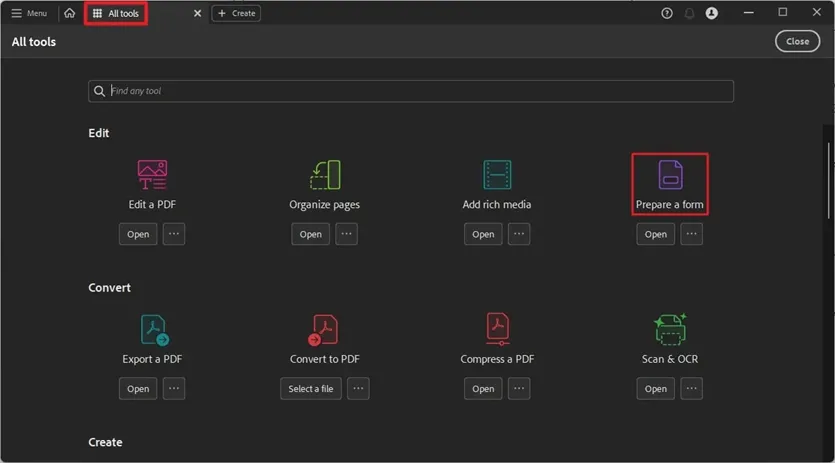Open the Compress a PDF tool

pos(483,389)
